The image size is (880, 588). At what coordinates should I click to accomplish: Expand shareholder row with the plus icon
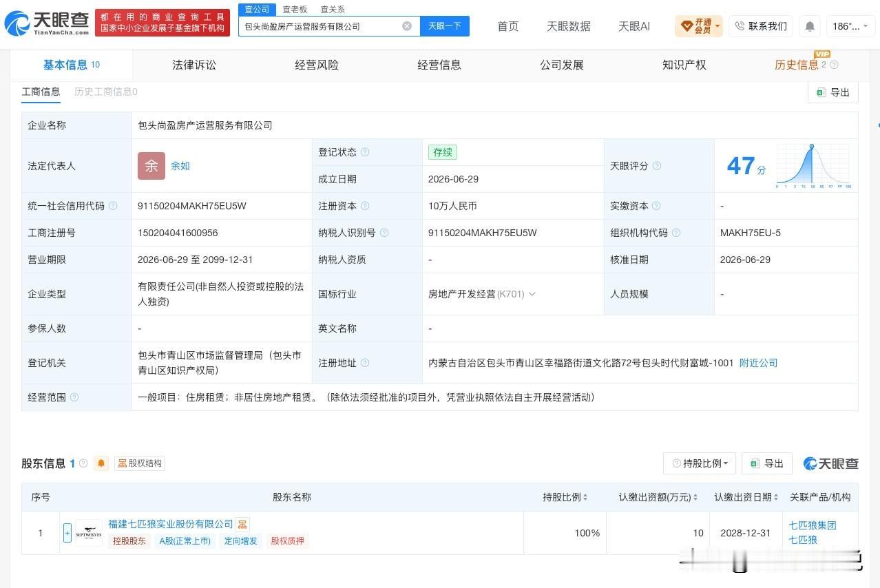pyautogui.click(x=67, y=533)
